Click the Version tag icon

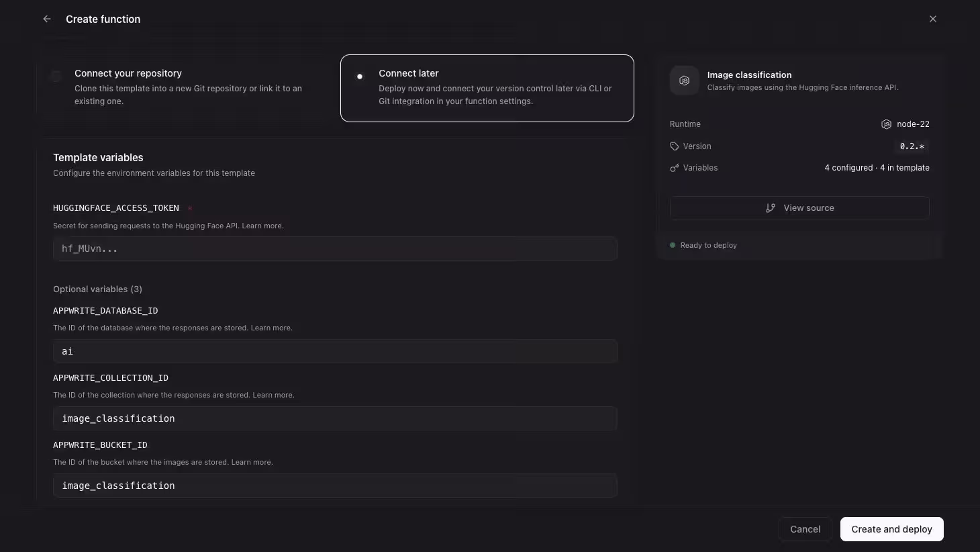(674, 146)
